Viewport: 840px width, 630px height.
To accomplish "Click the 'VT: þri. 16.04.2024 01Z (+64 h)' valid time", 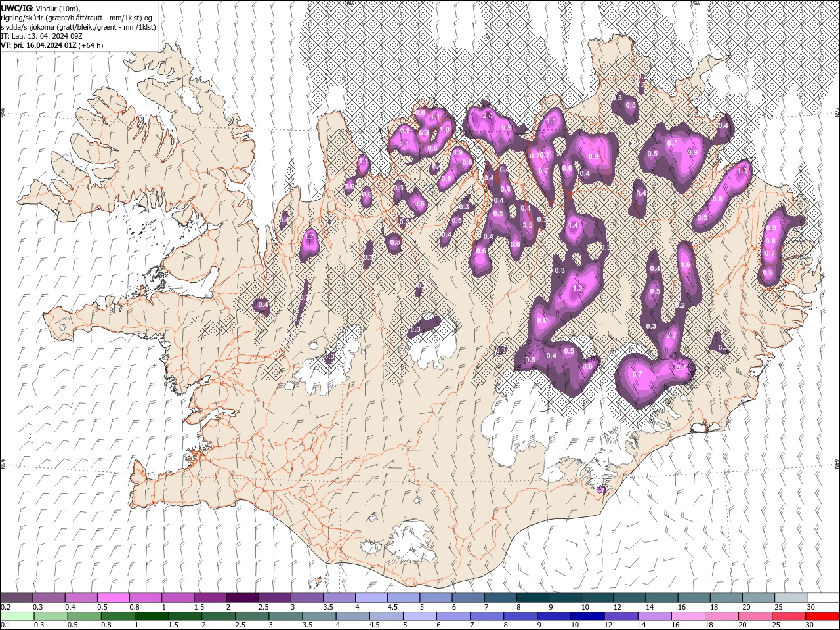I will pyautogui.click(x=52, y=45).
